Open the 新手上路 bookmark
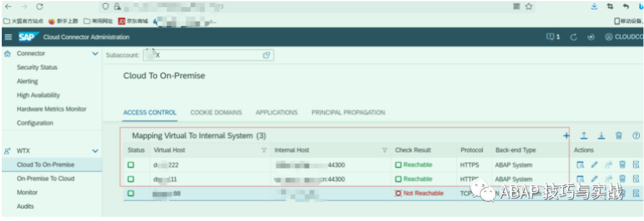 [x=63, y=21]
